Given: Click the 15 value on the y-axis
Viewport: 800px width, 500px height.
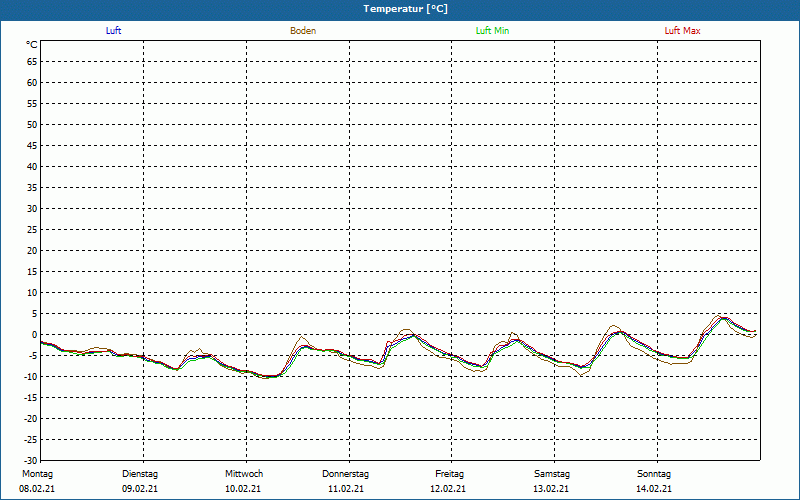Looking at the screenshot, I should [32, 271].
